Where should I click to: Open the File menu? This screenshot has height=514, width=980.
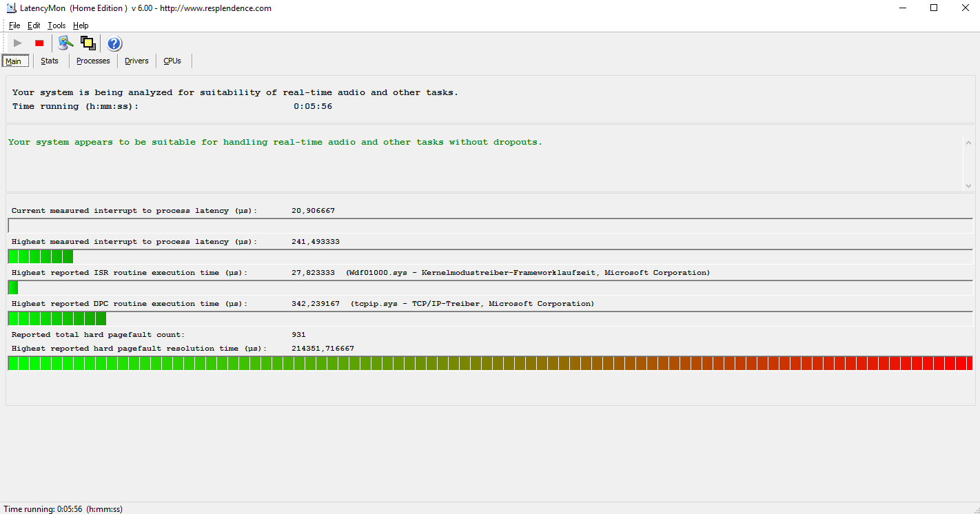[14, 25]
